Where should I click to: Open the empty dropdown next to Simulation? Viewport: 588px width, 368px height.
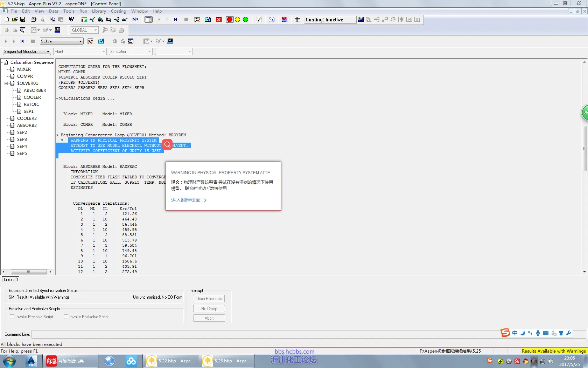pos(174,52)
